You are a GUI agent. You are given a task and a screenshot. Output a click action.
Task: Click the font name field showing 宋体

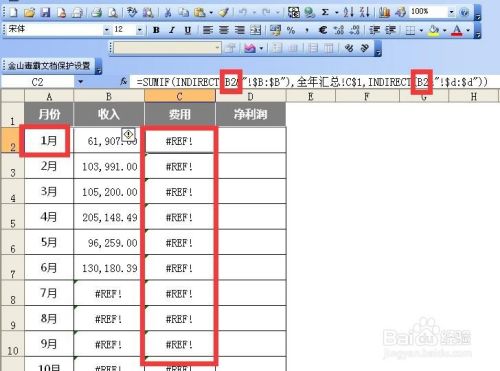[x=55, y=30]
